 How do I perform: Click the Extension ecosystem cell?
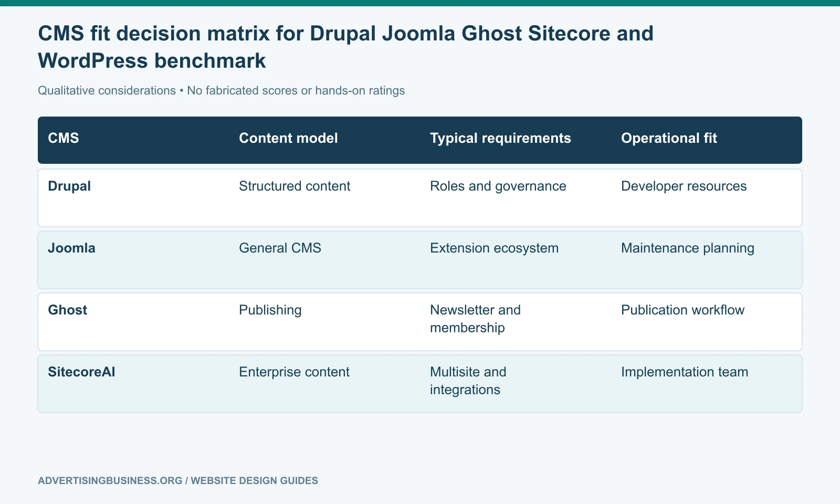(494, 248)
